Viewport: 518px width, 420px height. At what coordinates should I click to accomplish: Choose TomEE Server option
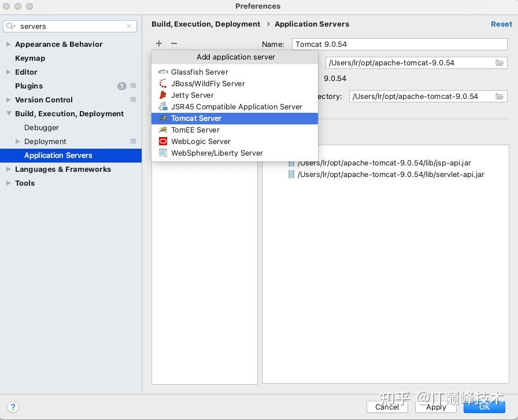pos(235,130)
